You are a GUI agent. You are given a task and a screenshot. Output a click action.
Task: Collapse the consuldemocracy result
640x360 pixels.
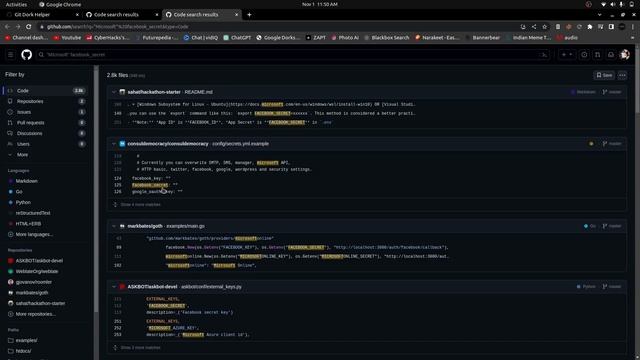[114, 144]
